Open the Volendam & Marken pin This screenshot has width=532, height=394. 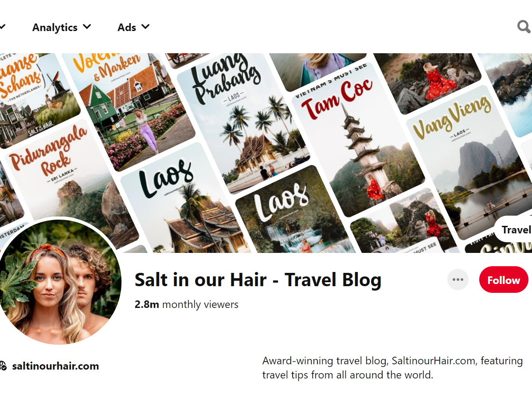[129, 109]
